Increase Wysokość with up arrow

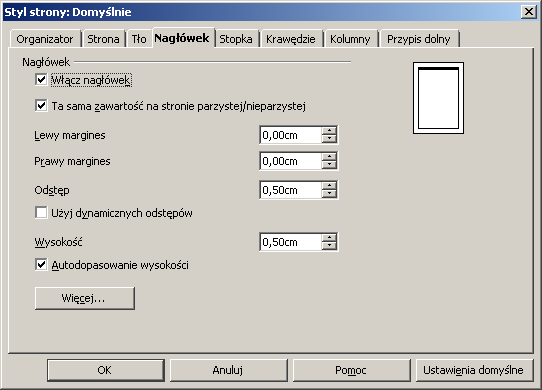(x=329, y=238)
